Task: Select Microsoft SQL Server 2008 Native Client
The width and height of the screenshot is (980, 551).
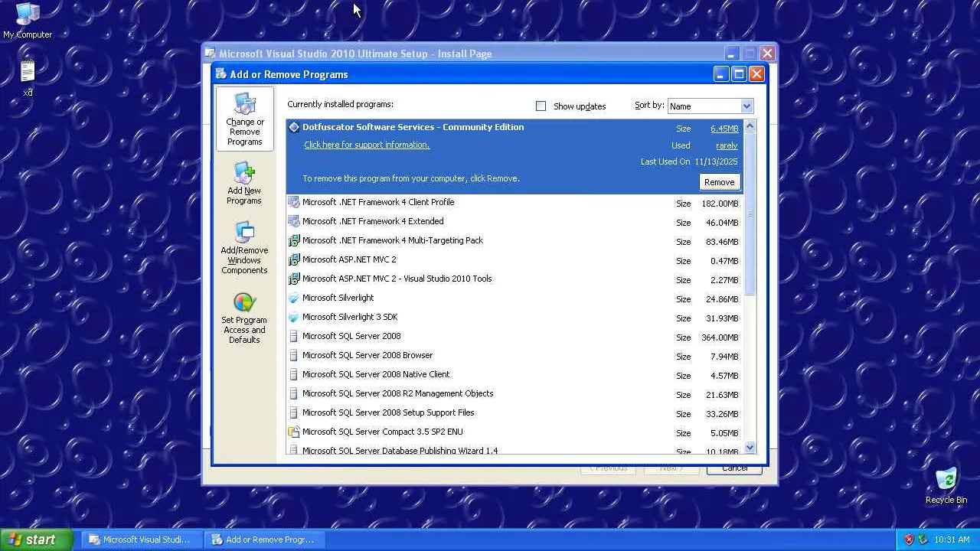Action: coord(514,375)
